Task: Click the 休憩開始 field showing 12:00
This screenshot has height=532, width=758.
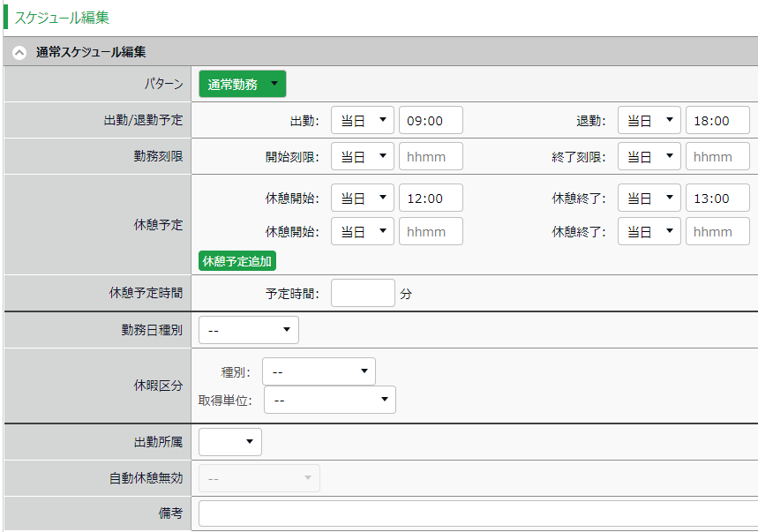Action: 431,199
